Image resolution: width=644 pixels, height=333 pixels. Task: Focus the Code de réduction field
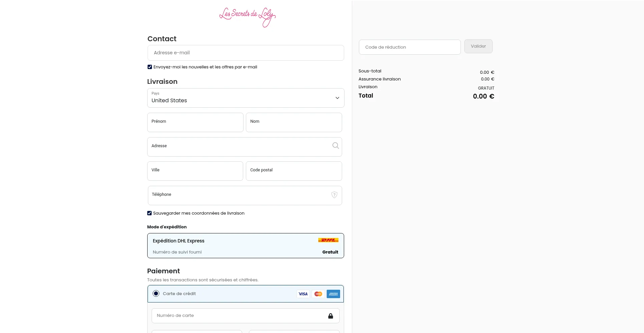click(410, 47)
